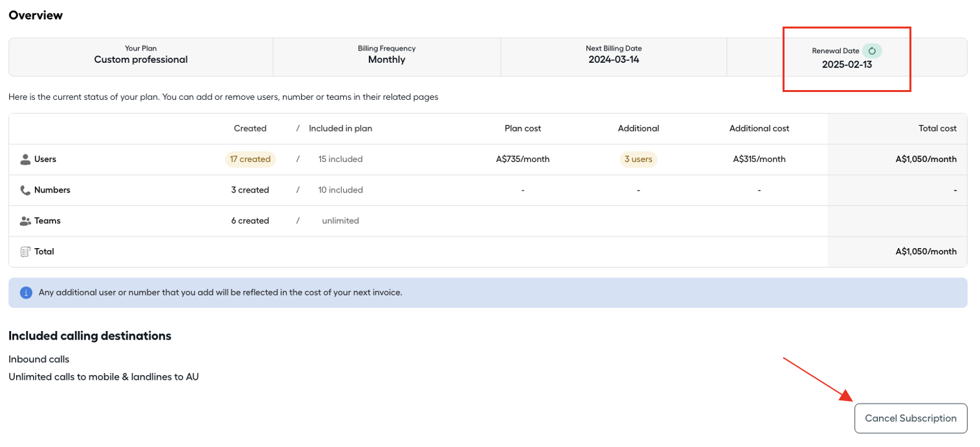Click the renewal refresh icon beside Renewal Date
The height and width of the screenshot is (447, 980).
pyautogui.click(x=872, y=51)
